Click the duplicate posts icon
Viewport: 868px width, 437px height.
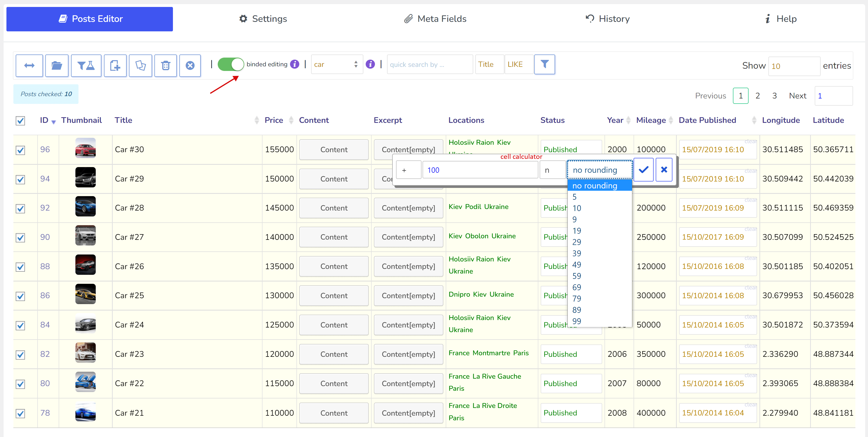141,65
